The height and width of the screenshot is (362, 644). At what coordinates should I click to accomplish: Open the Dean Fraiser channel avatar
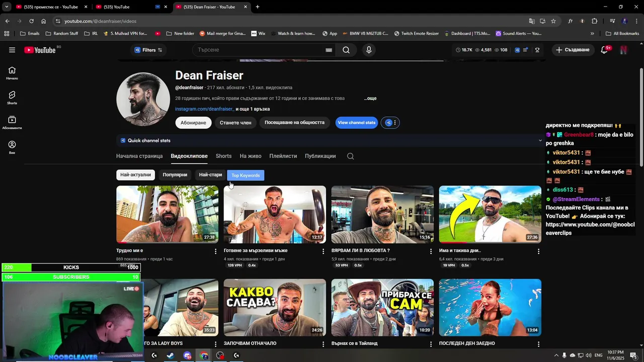[x=143, y=99]
